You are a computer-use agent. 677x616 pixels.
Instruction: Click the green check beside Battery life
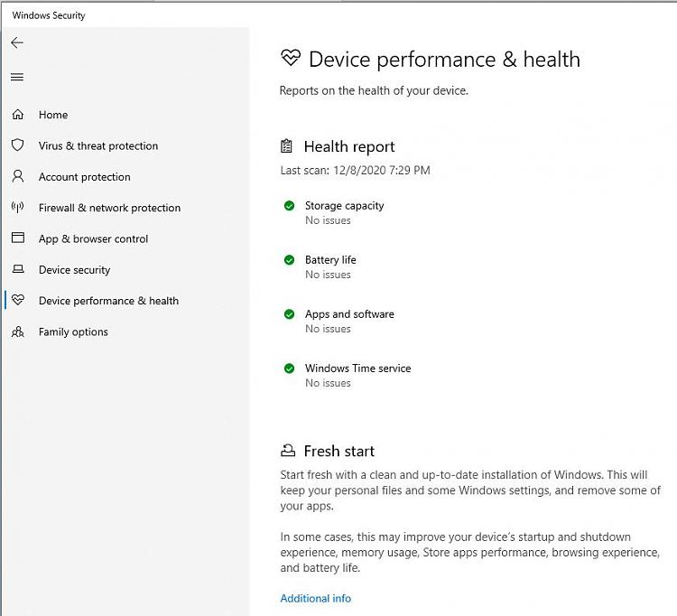coord(289,259)
